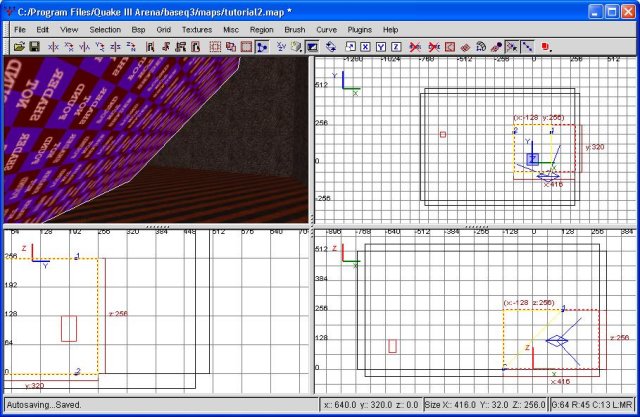Toggle show patch bounding box
The width and height of the screenshot is (640, 417).
(x=449, y=47)
